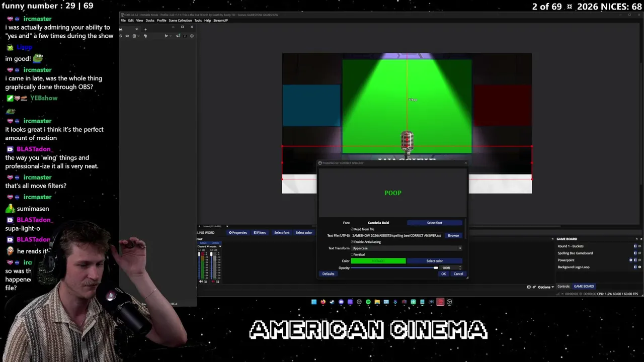Click Select color in the source toolbar
This screenshot has width=644, height=362.
[x=304, y=233]
